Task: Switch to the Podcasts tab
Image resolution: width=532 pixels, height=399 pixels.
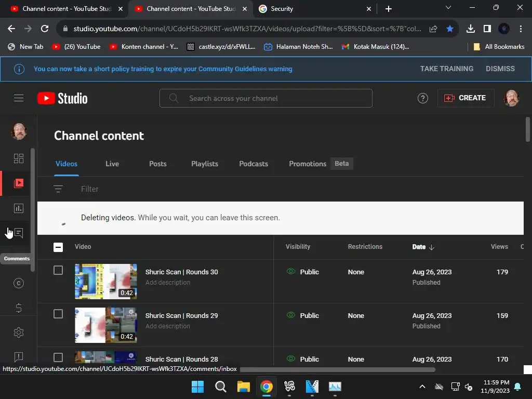Action: click(254, 164)
